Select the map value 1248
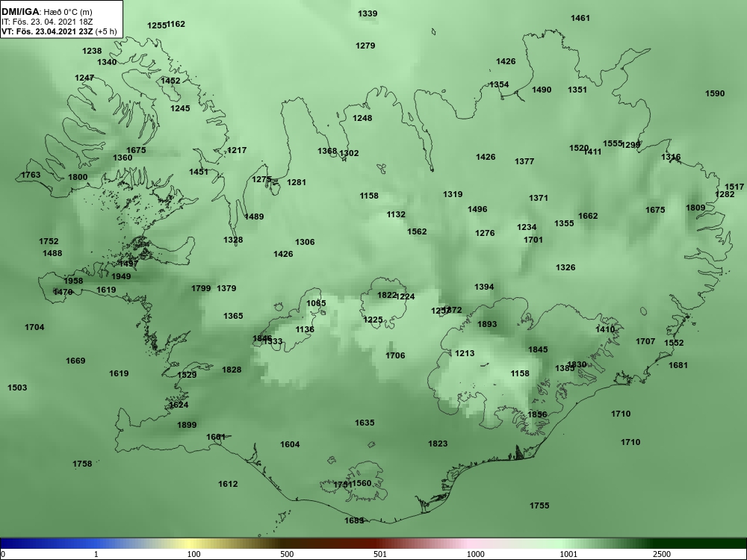Screen dimensions: 747x560 click(x=362, y=118)
